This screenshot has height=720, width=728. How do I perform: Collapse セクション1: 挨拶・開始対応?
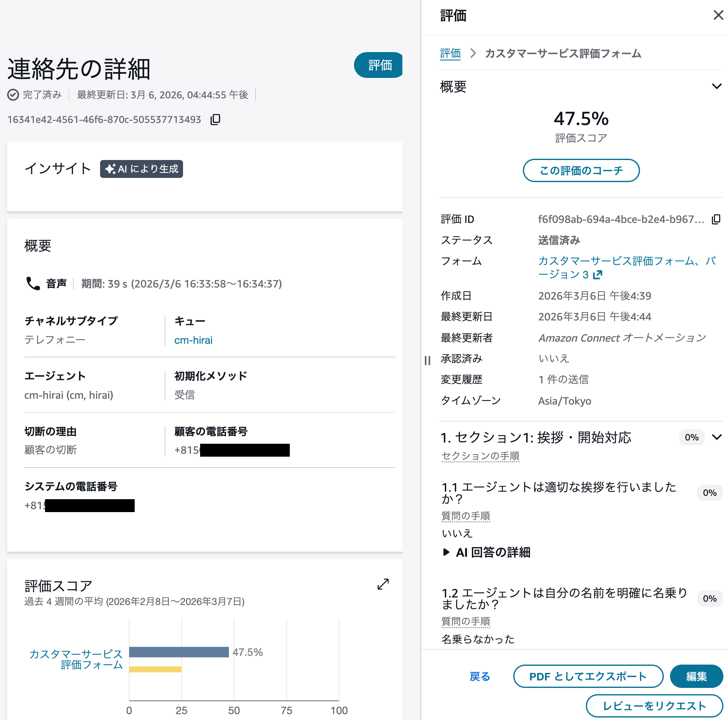coord(717,437)
